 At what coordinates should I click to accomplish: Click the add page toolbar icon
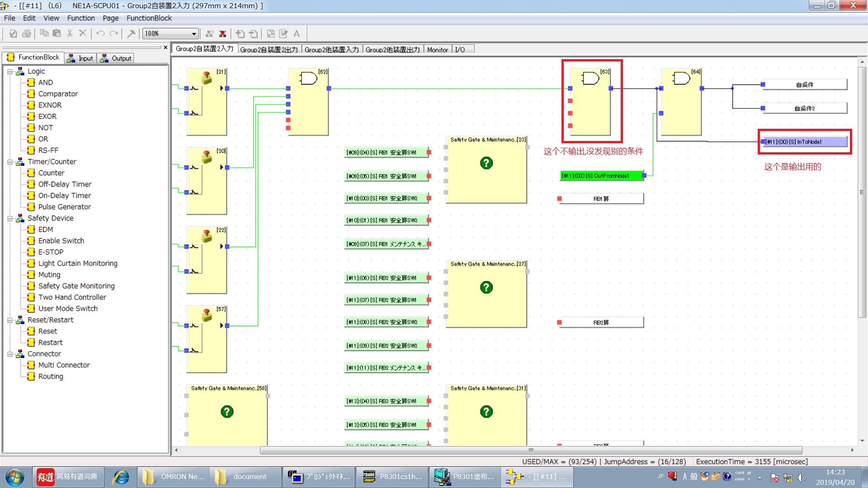pyautogui.click(x=240, y=33)
